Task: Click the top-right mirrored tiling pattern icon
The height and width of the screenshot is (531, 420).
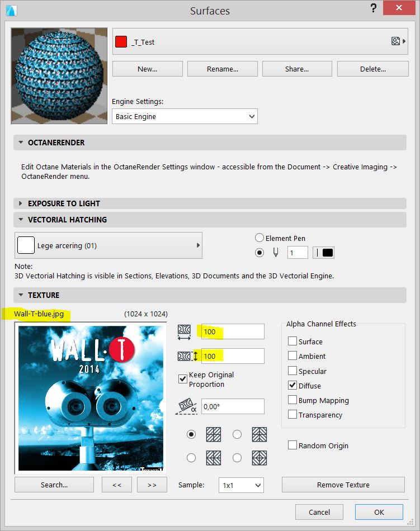Action: [259, 434]
